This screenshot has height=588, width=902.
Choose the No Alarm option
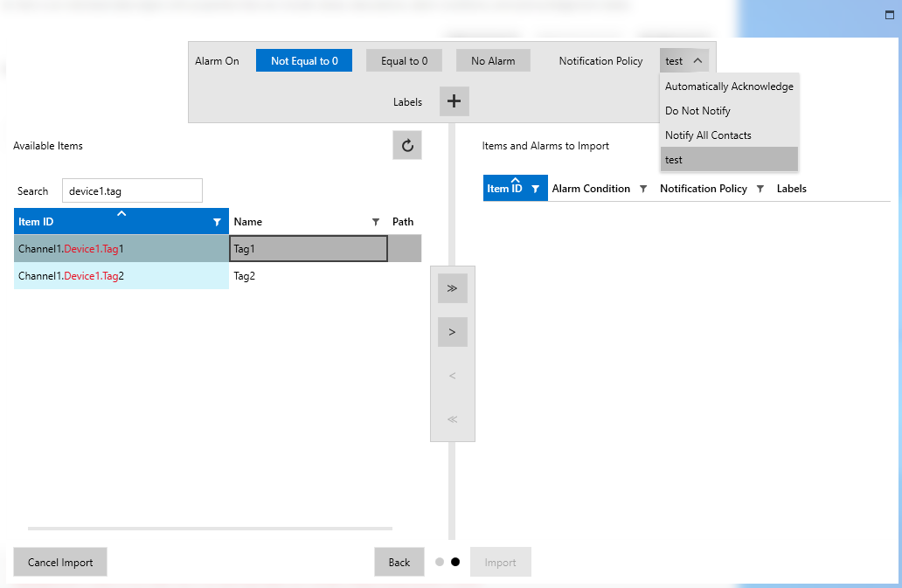(x=493, y=60)
